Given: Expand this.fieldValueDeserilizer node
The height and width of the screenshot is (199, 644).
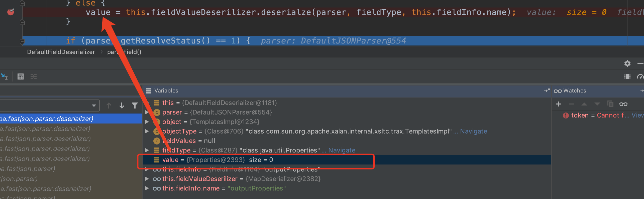Looking at the screenshot, I should pos(147,179).
